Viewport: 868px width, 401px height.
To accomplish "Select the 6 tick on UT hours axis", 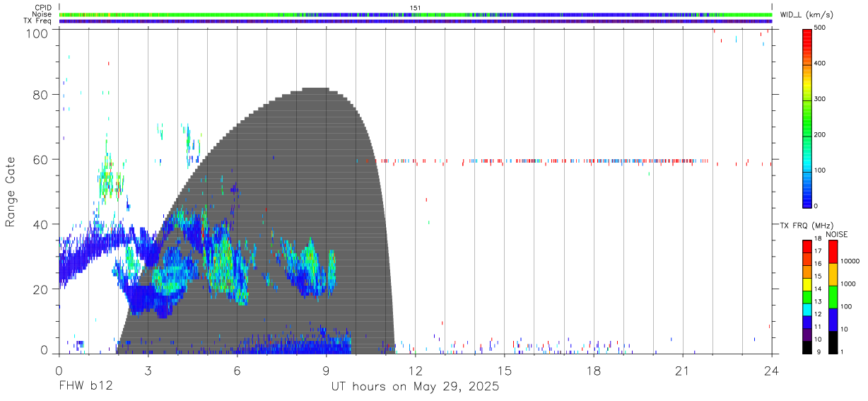I will (x=237, y=370).
